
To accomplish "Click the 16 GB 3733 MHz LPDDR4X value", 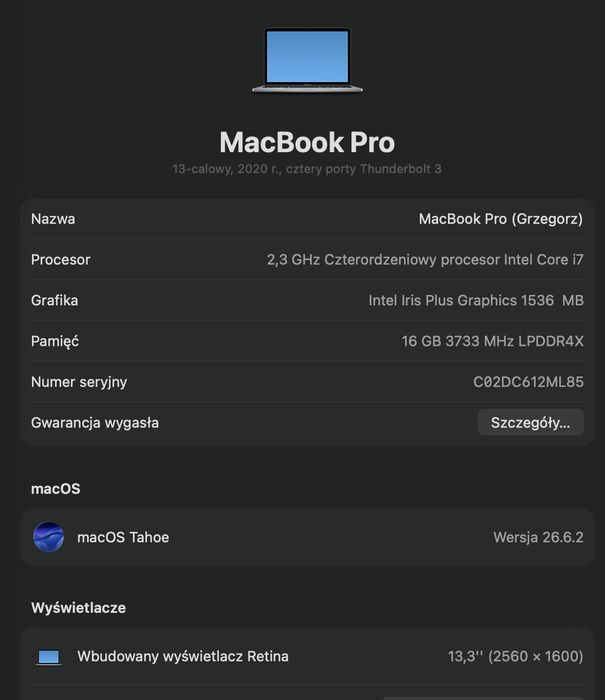I will pos(492,342).
